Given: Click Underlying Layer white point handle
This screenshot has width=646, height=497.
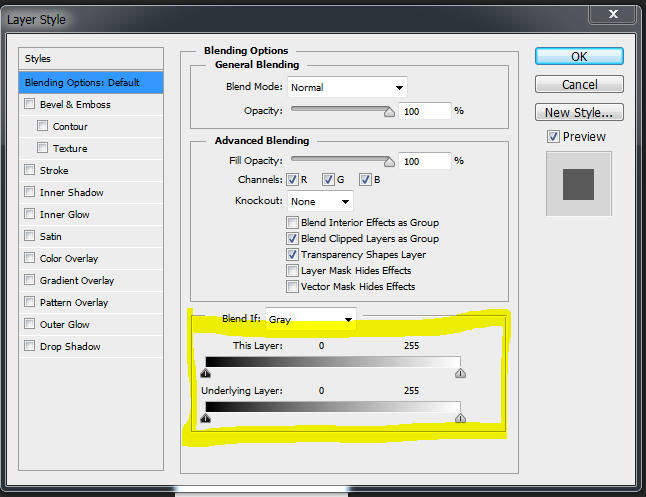Looking at the screenshot, I should (x=460, y=418).
